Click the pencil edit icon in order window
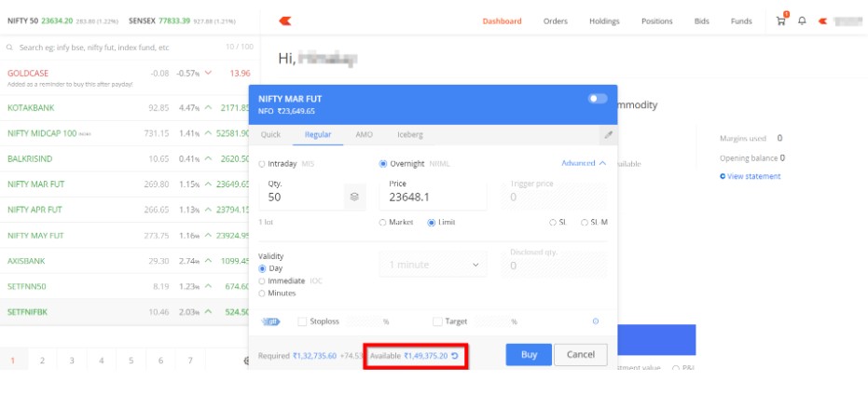 tap(608, 135)
